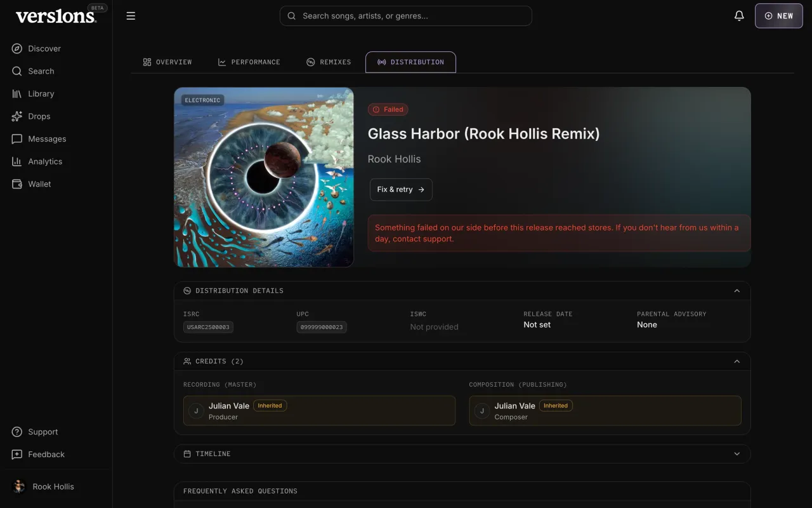
Task: Toggle the sidebar hamburger menu
Action: click(131, 16)
